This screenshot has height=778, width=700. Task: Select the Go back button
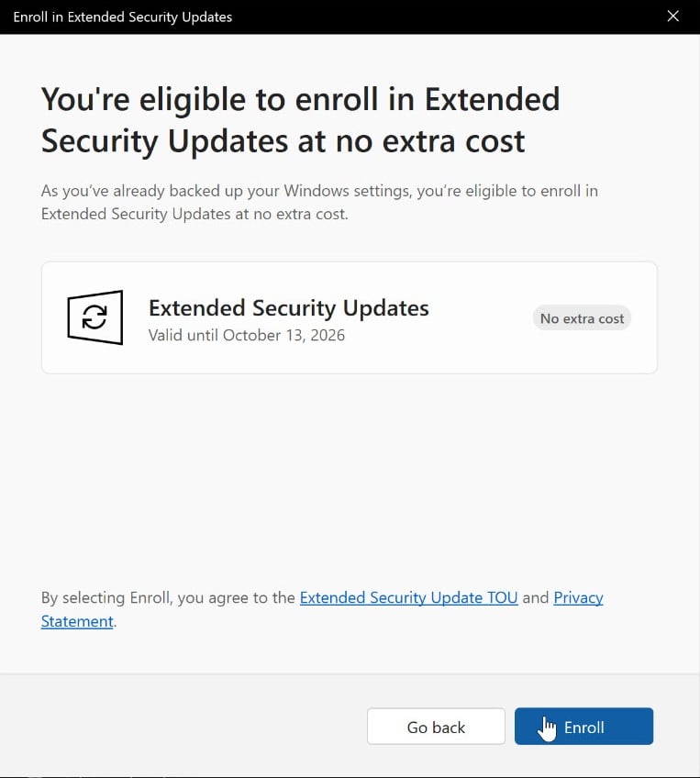coord(436,727)
